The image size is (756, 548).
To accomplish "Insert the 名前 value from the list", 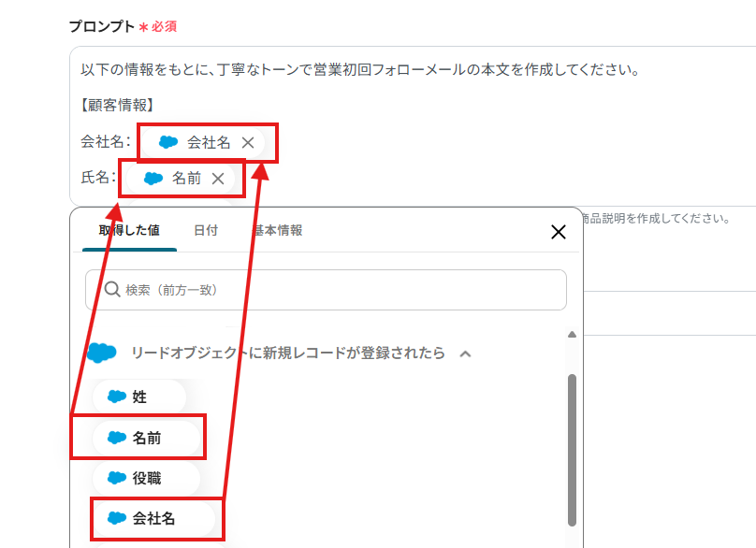I will pyautogui.click(x=146, y=437).
